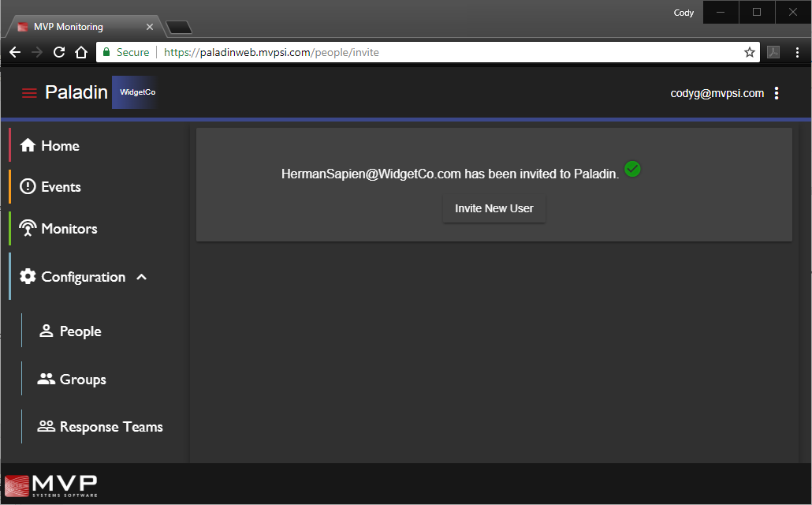
Task: Close the MVP Monitoring tab
Action: pyautogui.click(x=150, y=27)
